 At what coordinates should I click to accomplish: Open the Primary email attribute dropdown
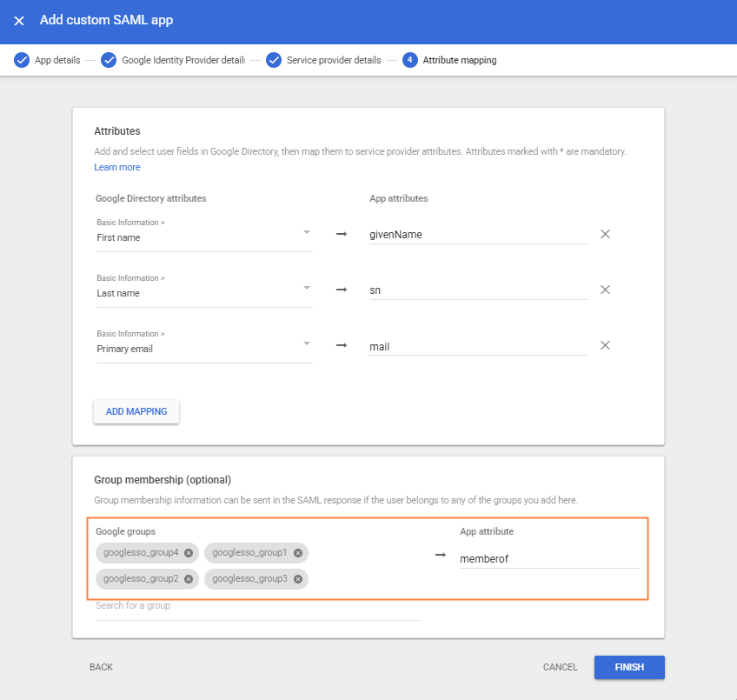pos(204,345)
